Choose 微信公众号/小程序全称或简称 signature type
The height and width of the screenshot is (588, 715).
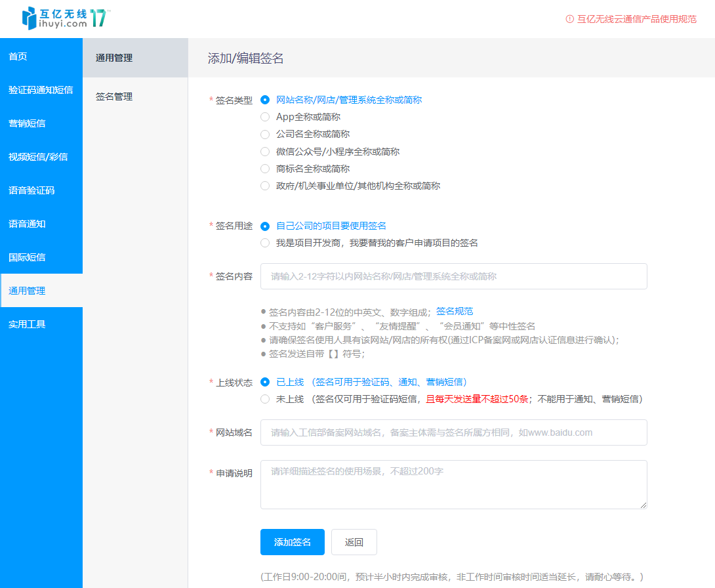(x=265, y=152)
